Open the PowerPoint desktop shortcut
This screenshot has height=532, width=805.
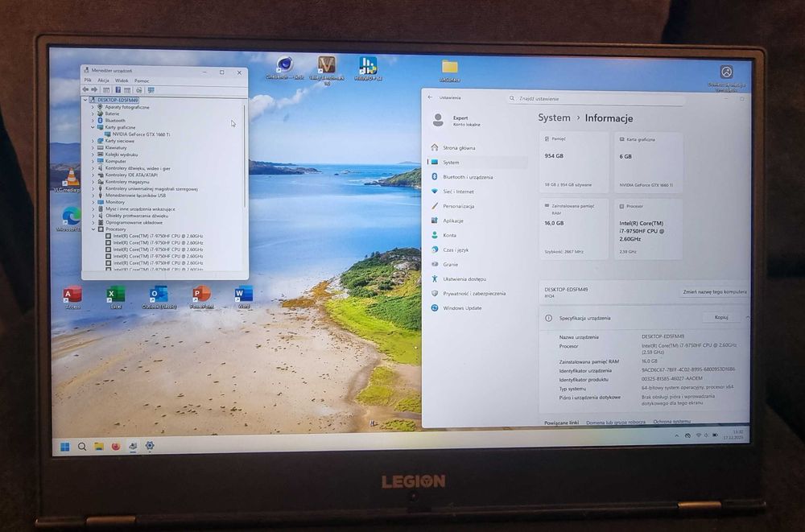pyautogui.click(x=201, y=297)
